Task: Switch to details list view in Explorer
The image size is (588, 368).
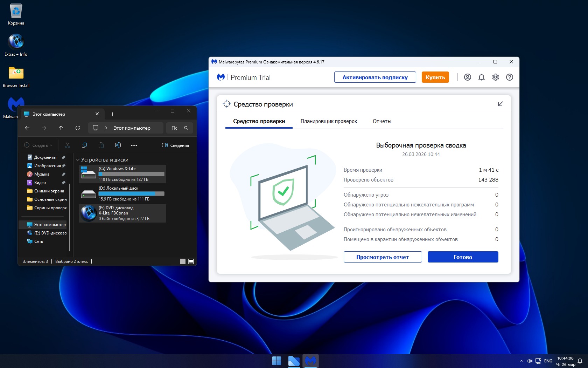Action: [183, 261]
